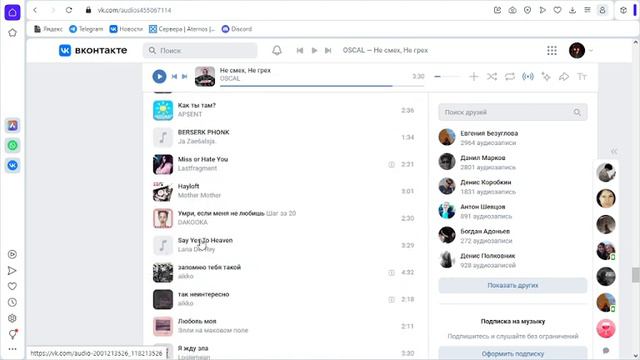The width and height of the screenshot is (640, 360).
Task: Open artist Lastfragment
Action: point(197,168)
